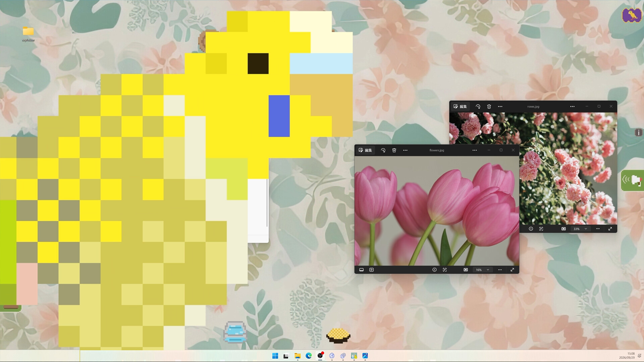Click the info badge on the right screen edge

point(639,132)
